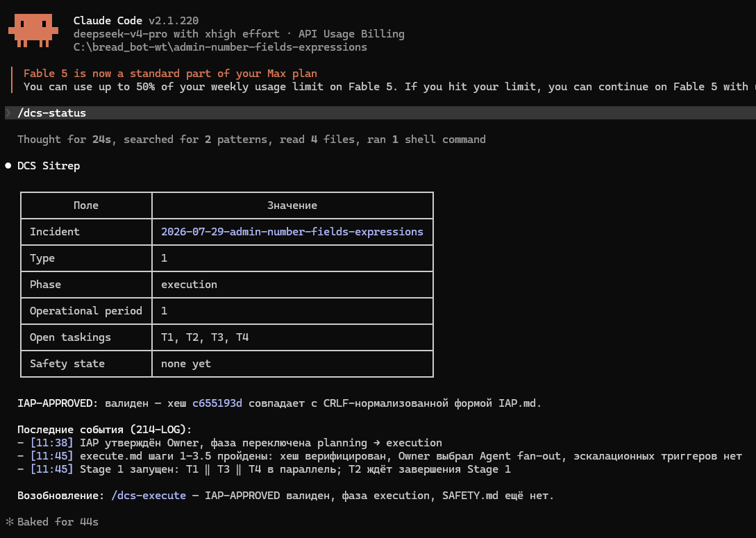This screenshot has height=538, width=756.
Task: Click 'deepseek-v4-pro with xhigh effort' model line
Action: (176, 34)
